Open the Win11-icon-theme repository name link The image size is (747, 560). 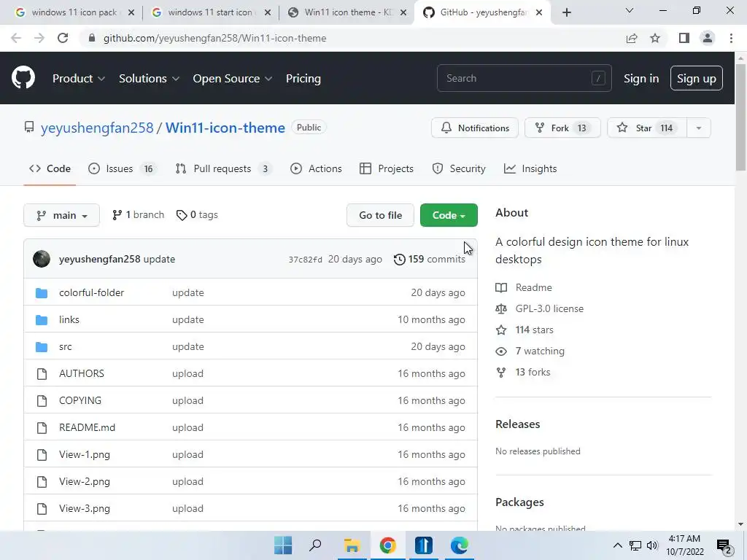click(225, 128)
